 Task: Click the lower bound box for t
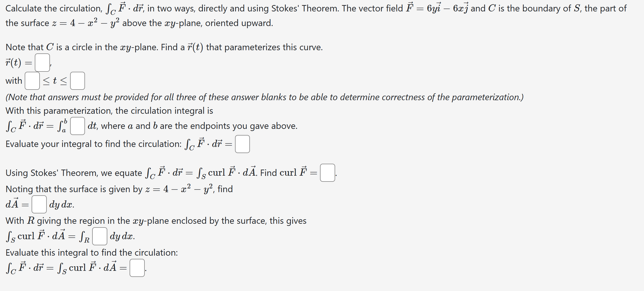coord(32,81)
